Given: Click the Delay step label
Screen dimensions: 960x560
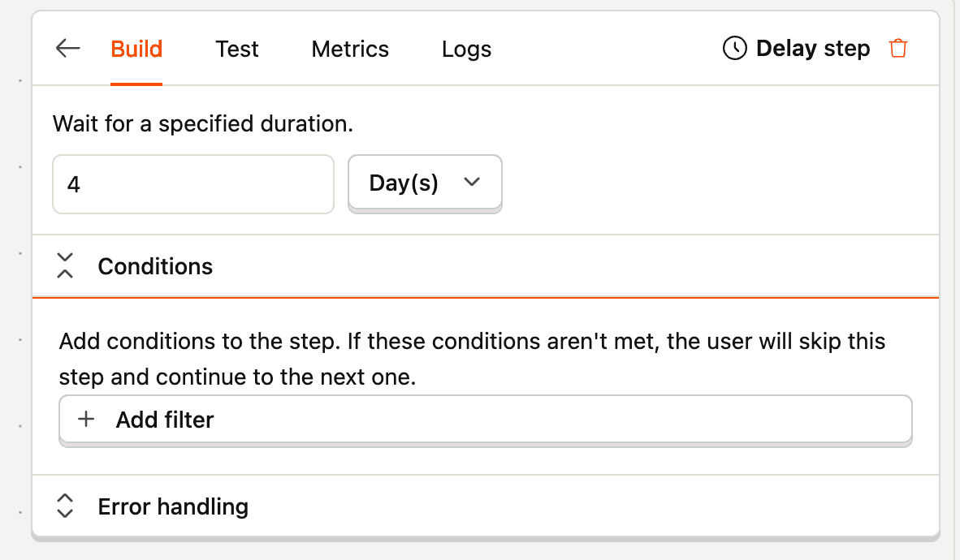Looking at the screenshot, I should [x=813, y=49].
